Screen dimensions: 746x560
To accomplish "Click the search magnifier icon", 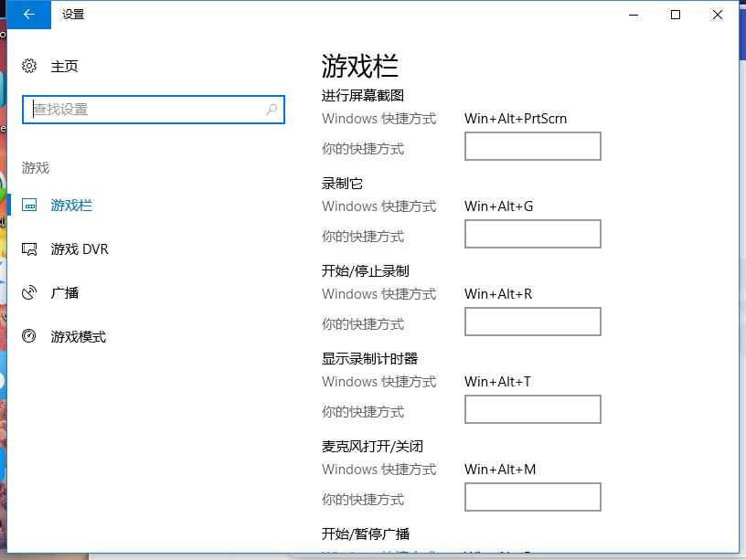I will [x=272, y=110].
